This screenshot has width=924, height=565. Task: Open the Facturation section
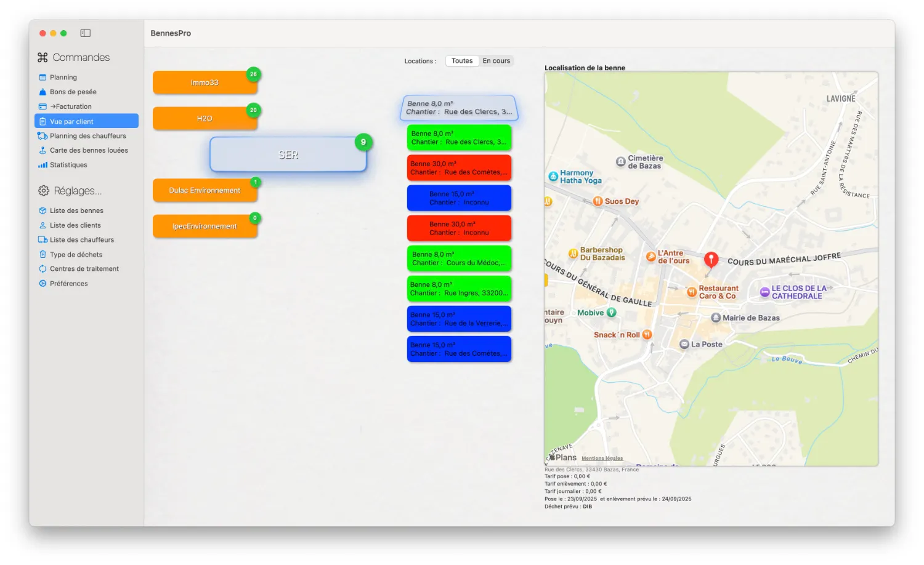(x=71, y=106)
